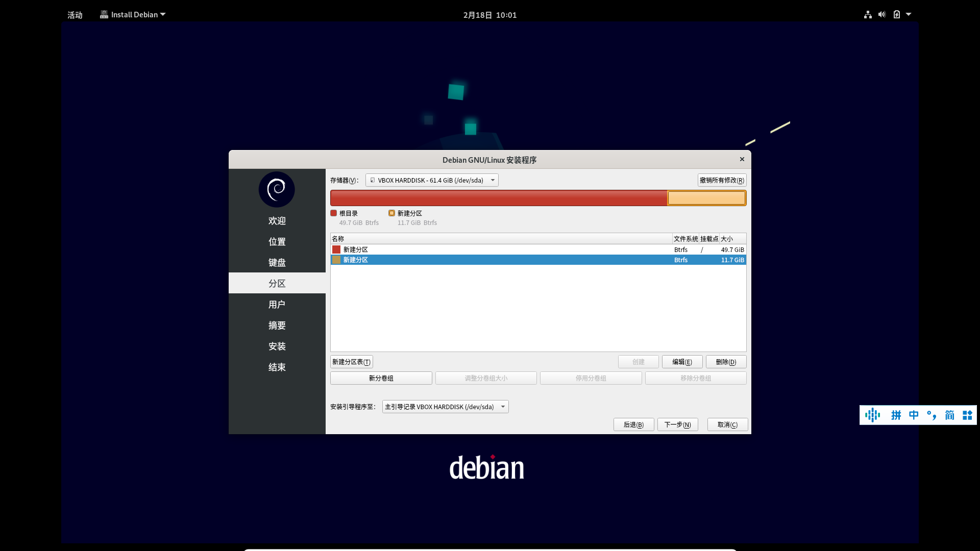
Task: Toggle full/half-width punctuation mode
Action: point(932,415)
